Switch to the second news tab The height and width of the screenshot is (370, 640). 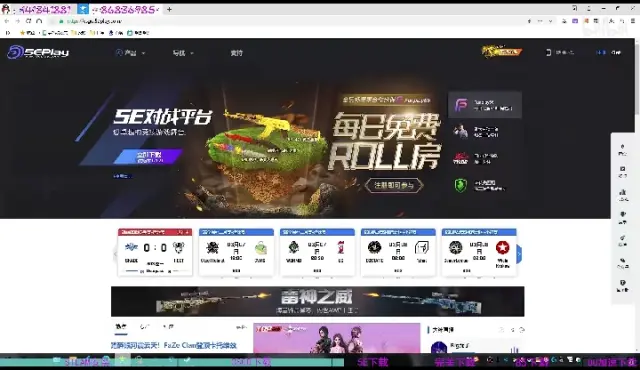coord(144,327)
